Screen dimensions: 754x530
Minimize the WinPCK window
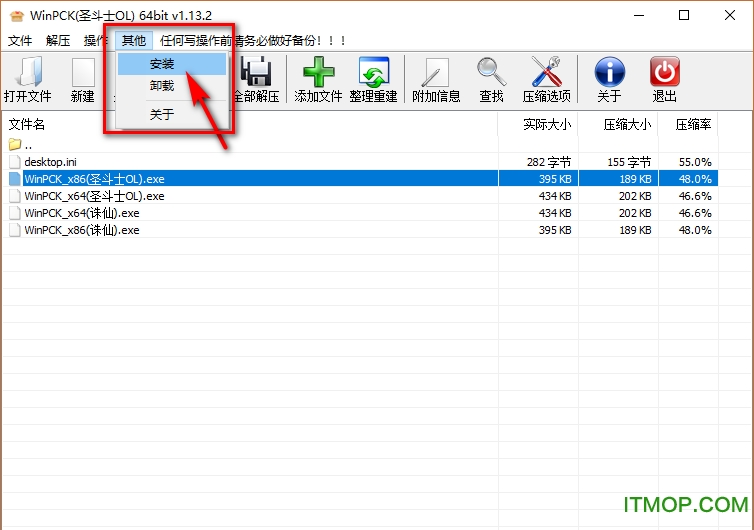639,15
